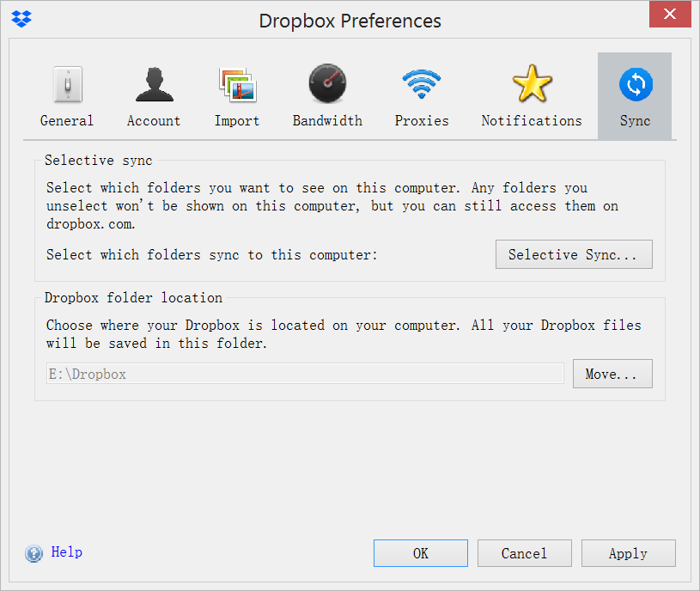Switch to the Account tab

(x=154, y=95)
